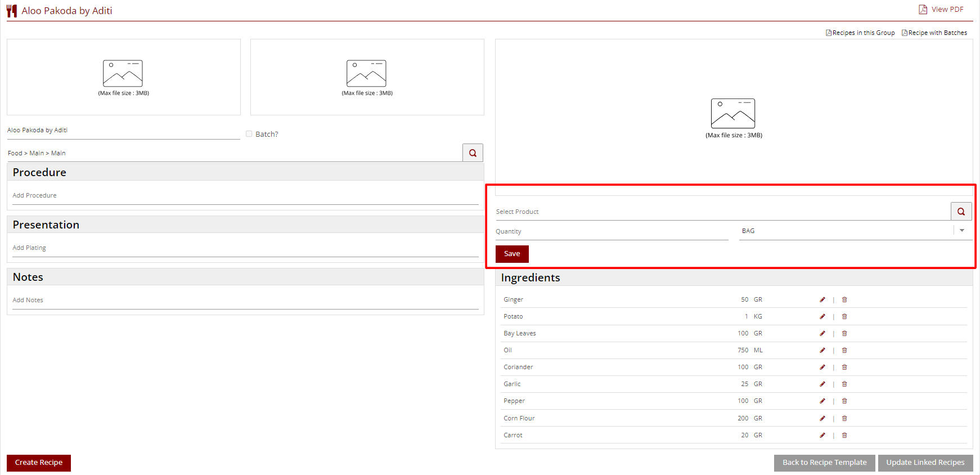Open Recipes in this Group report
The height and width of the screenshot is (475, 980).
click(860, 33)
